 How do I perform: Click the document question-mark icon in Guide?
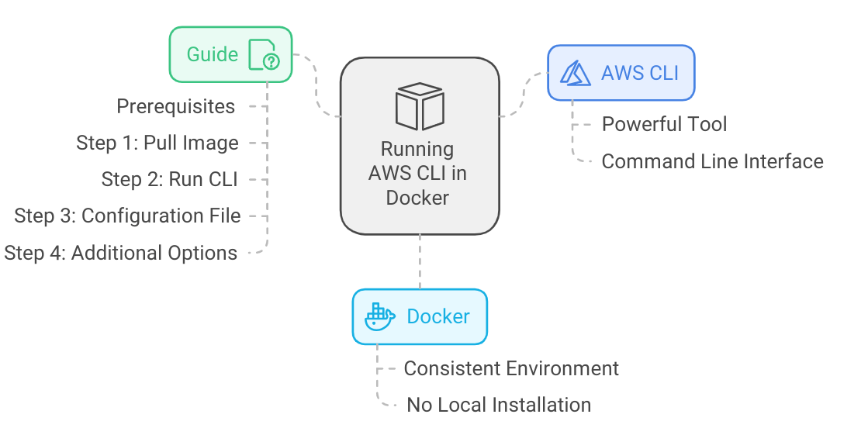click(x=264, y=54)
